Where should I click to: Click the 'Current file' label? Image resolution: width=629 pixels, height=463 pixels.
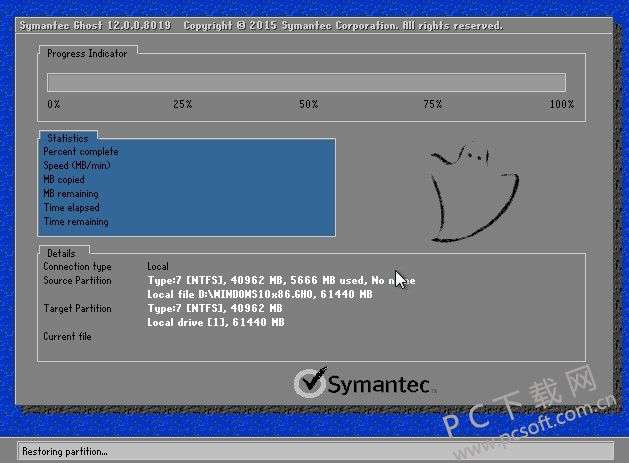(67, 336)
